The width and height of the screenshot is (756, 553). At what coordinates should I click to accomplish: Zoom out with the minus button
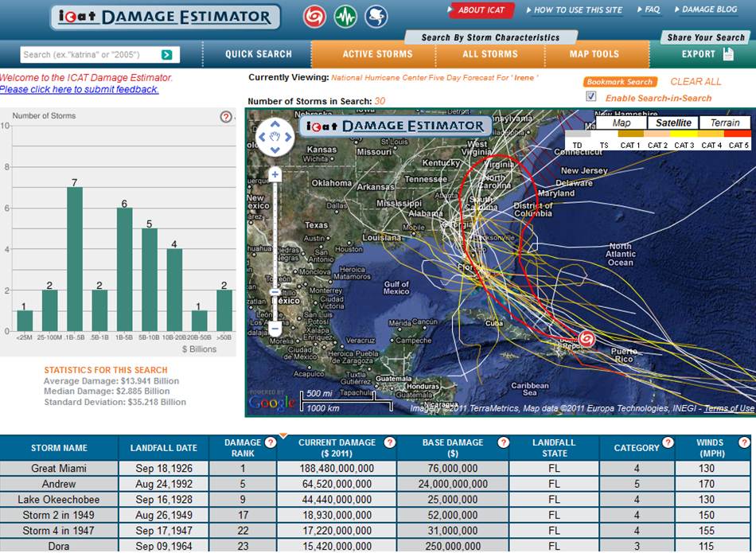[x=275, y=329]
